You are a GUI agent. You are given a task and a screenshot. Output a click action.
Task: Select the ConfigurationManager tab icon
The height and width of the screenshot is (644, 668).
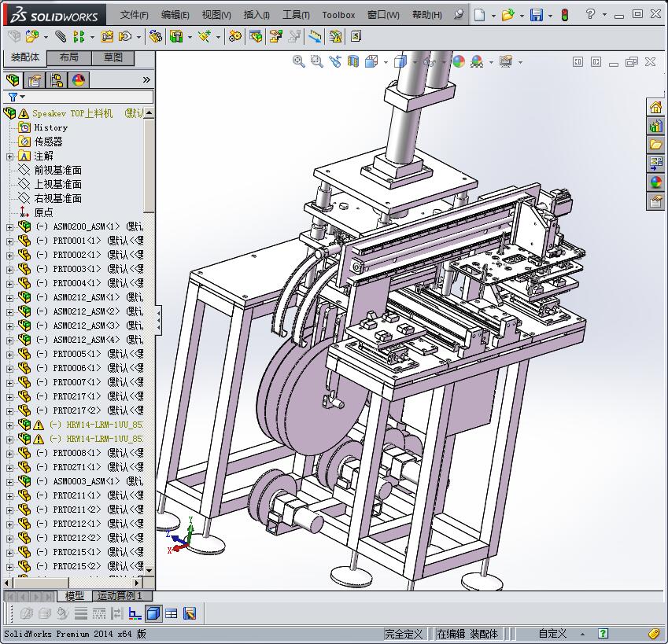pyautogui.click(x=57, y=80)
